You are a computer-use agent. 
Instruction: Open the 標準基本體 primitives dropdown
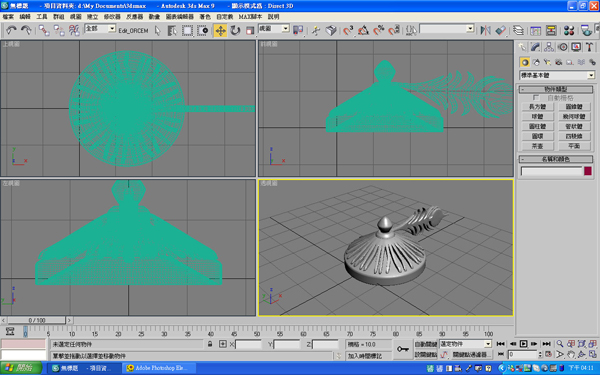pos(557,75)
